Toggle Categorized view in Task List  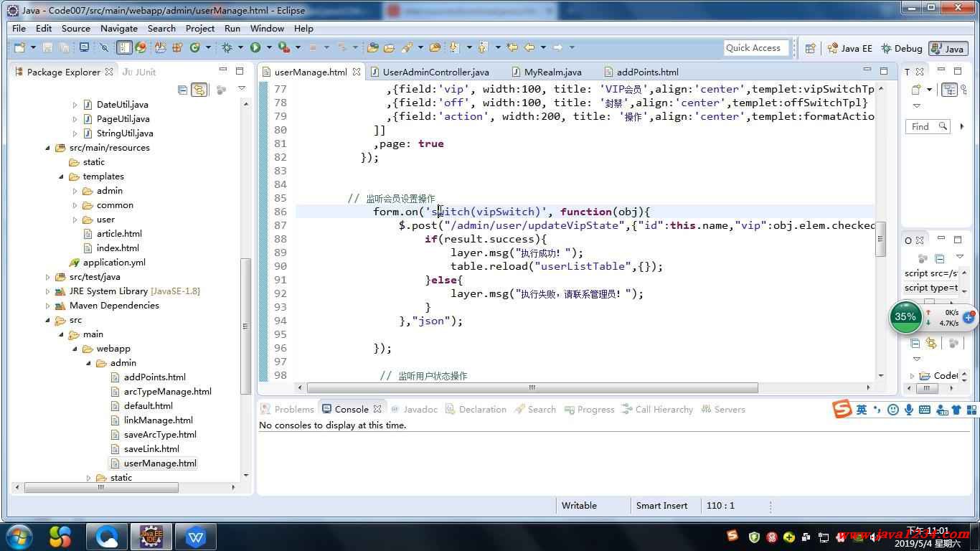tap(949, 90)
